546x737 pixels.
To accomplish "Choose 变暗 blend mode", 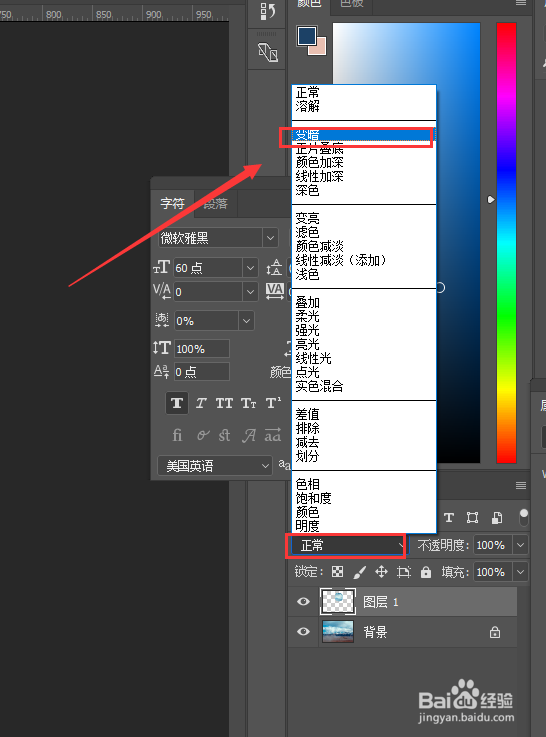I will point(364,135).
